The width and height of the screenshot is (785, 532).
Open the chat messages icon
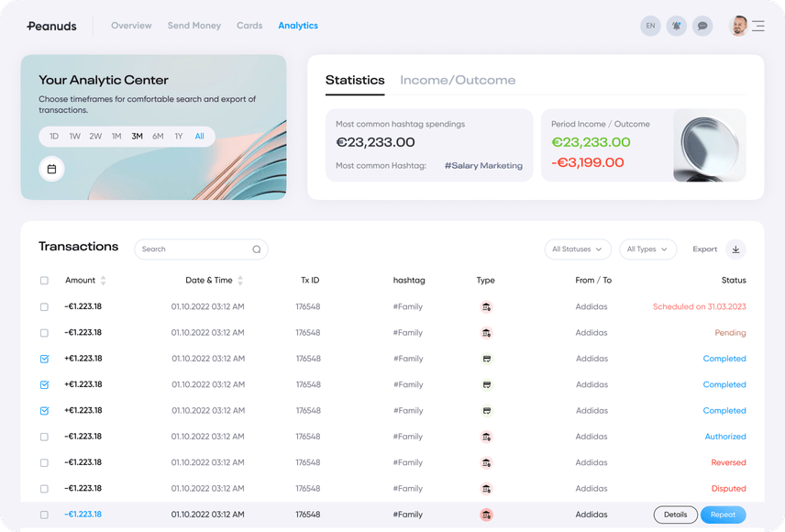[x=702, y=26]
